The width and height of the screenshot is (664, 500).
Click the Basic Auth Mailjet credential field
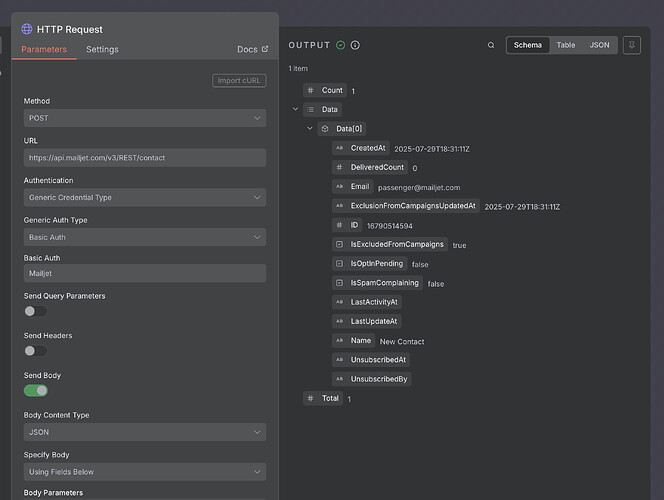145,273
